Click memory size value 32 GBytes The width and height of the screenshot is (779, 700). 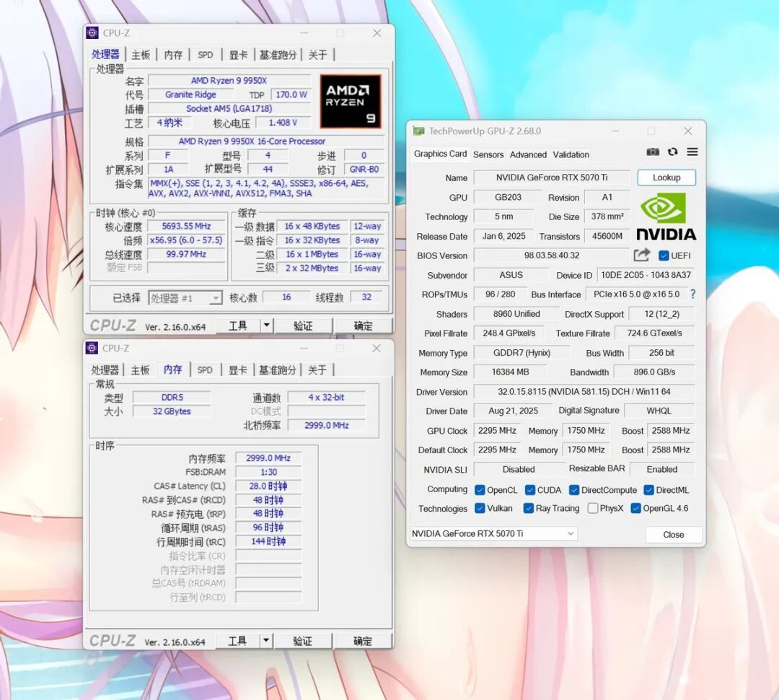pos(172,411)
